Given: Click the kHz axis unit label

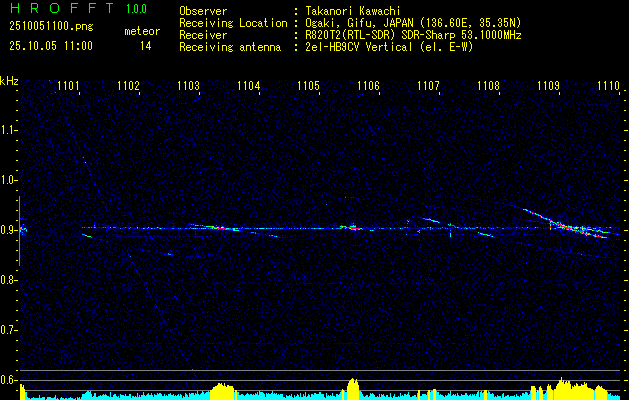Looking at the screenshot, I should pos(9,81).
